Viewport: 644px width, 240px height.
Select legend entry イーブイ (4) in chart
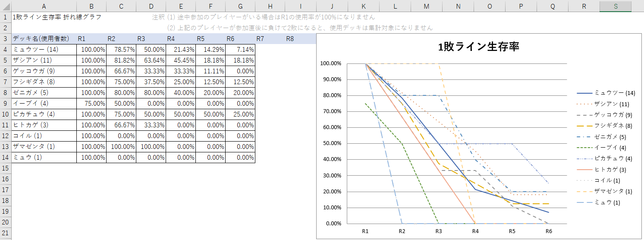coord(602,148)
